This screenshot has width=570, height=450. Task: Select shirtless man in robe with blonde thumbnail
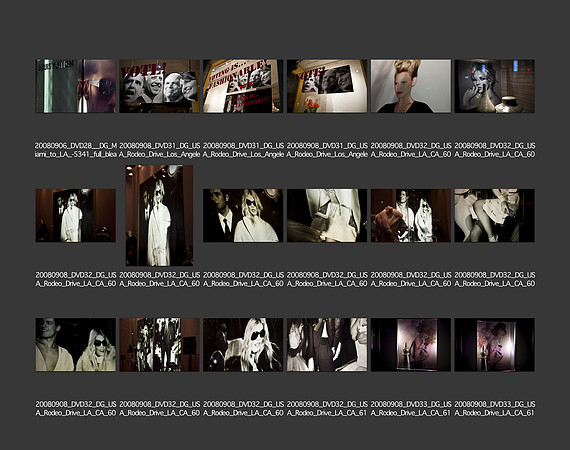[76, 345]
